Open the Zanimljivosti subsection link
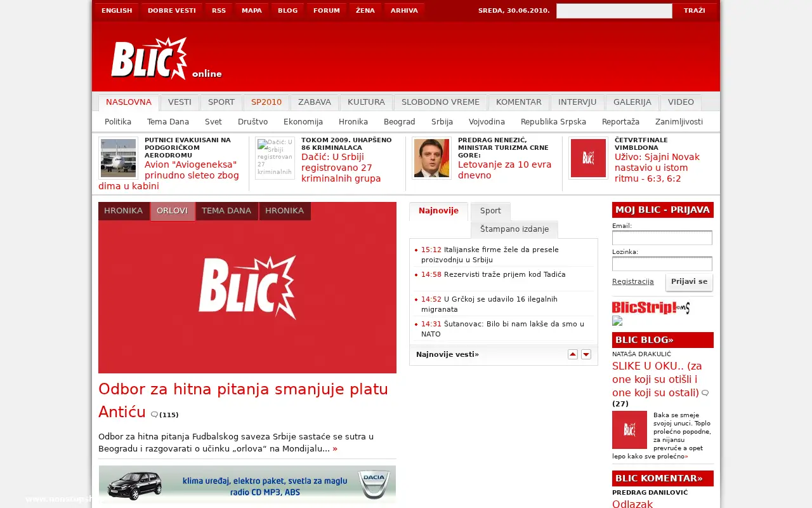The image size is (812, 508). (x=679, y=122)
